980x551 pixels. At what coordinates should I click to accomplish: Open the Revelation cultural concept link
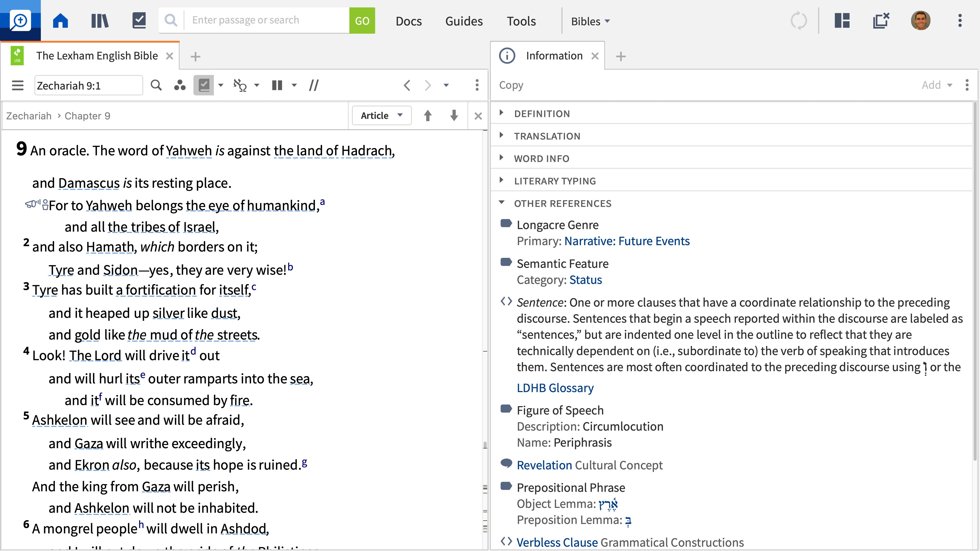tap(544, 465)
